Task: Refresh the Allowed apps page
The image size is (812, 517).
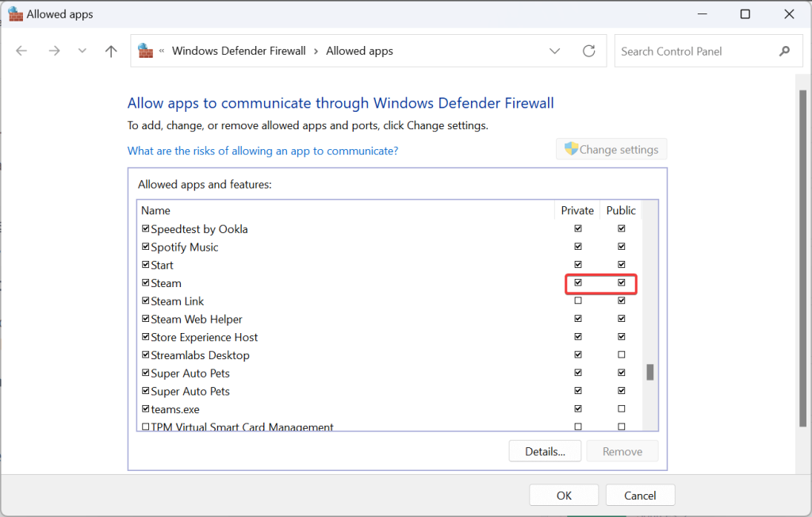Action: [x=589, y=51]
